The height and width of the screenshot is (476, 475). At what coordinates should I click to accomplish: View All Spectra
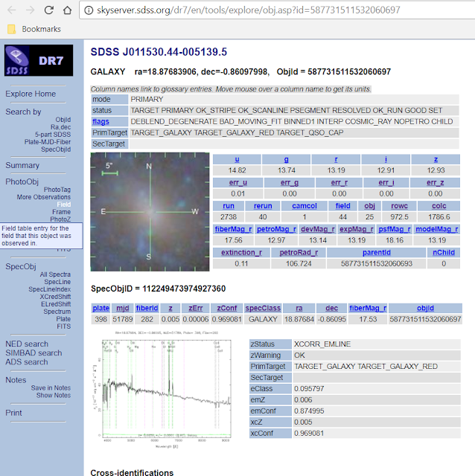pos(55,274)
